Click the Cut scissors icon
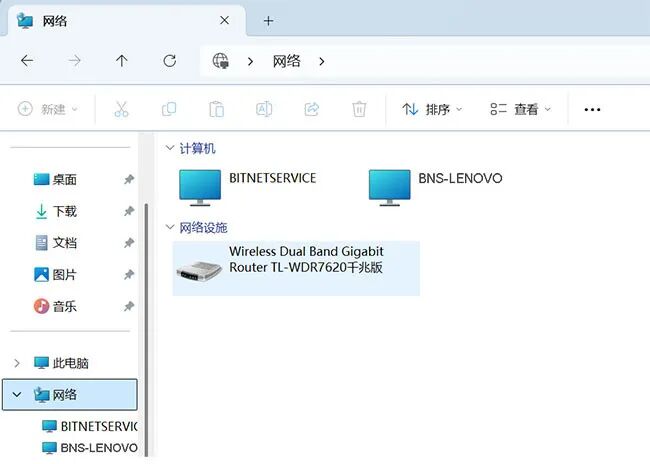Screen dimensions: 650x464 (121, 109)
